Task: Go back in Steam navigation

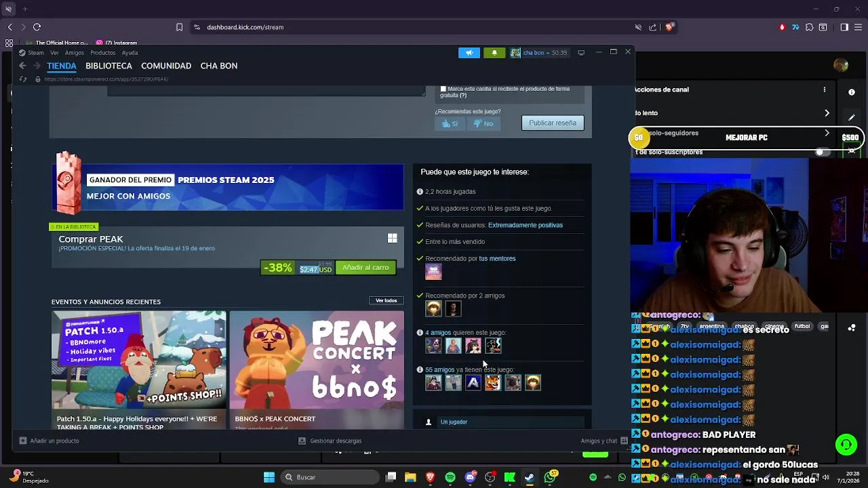Action: point(22,66)
